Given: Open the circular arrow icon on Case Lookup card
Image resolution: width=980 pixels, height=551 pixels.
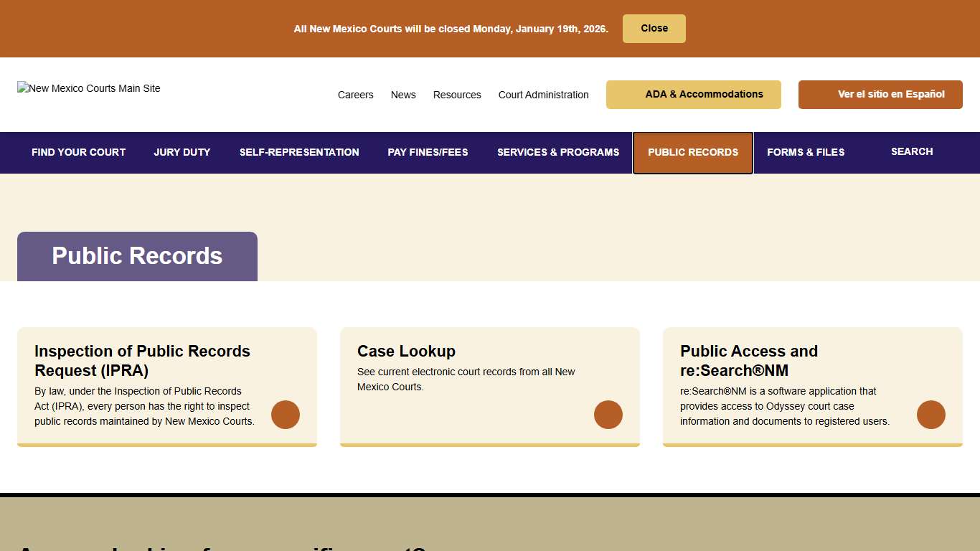Looking at the screenshot, I should click(x=608, y=415).
